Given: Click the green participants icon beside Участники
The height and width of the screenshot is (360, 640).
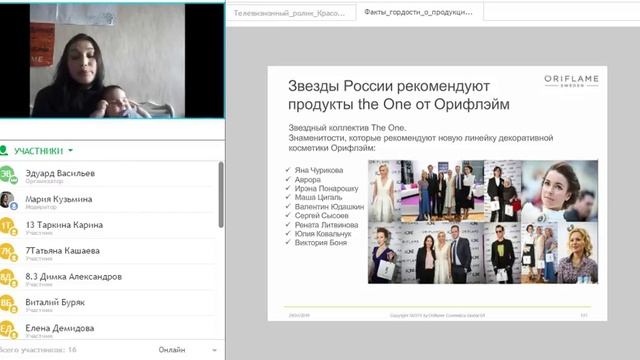Looking at the screenshot, I should (x=4, y=151).
